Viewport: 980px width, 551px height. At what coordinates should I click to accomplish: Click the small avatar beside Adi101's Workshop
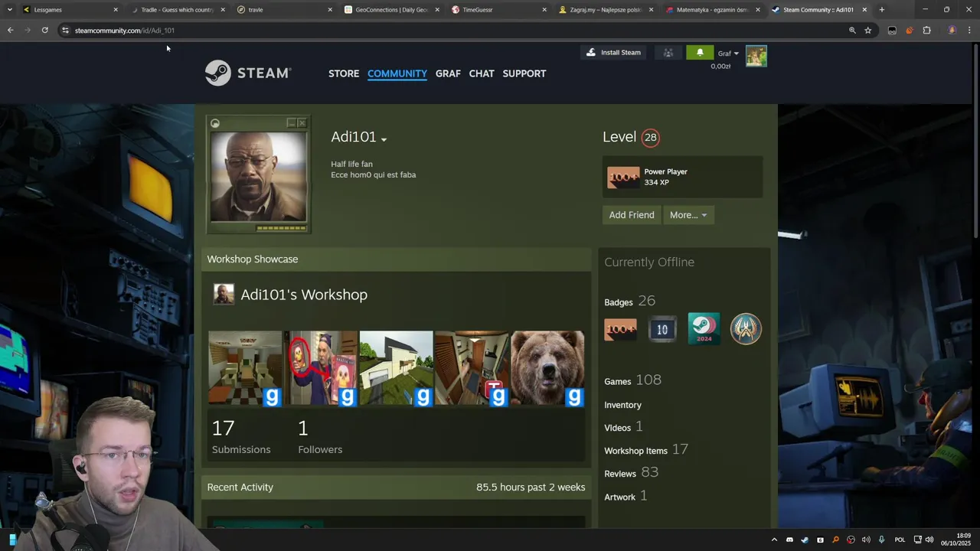click(224, 294)
